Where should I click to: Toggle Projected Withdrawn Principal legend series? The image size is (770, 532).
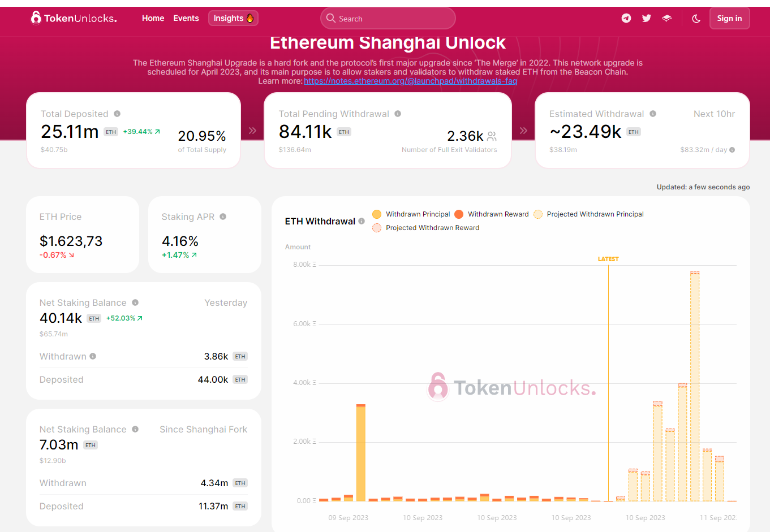(588, 214)
